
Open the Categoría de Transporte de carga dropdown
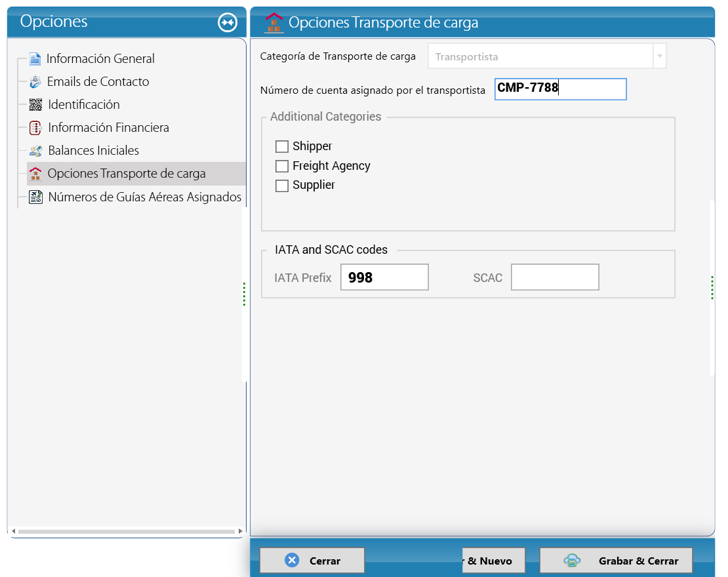pyautogui.click(x=659, y=56)
